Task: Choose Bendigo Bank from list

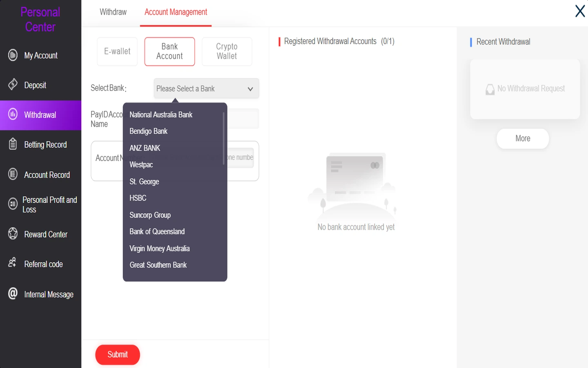Action: pos(148,131)
